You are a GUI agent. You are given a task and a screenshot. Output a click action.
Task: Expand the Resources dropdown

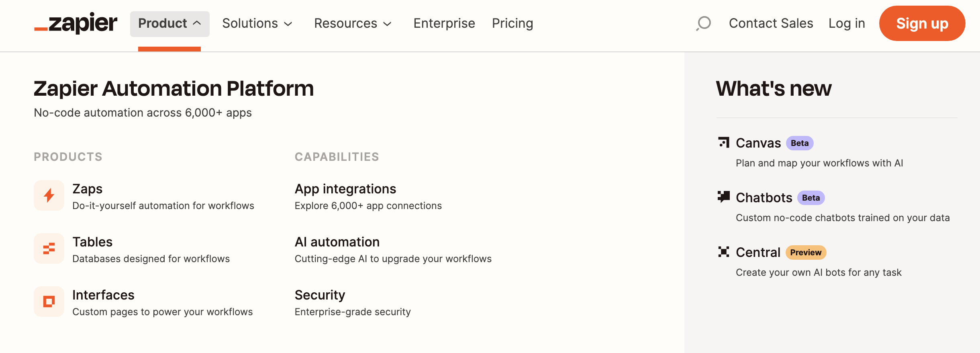coord(353,24)
